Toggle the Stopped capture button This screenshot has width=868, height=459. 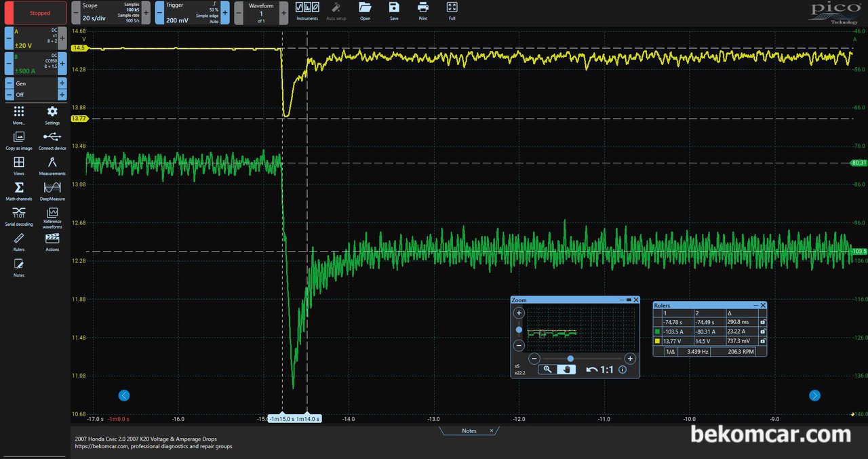(36, 13)
